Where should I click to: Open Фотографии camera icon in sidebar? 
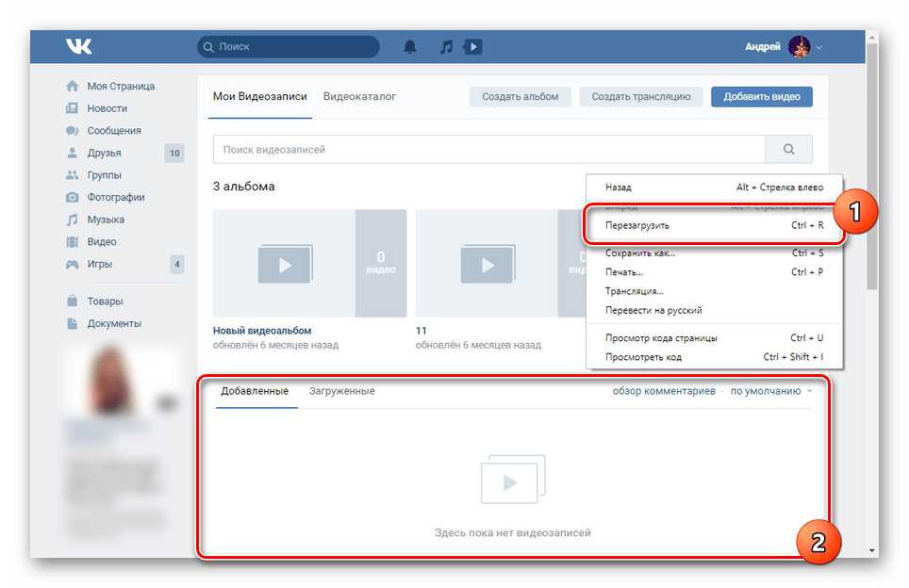coord(72,198)
